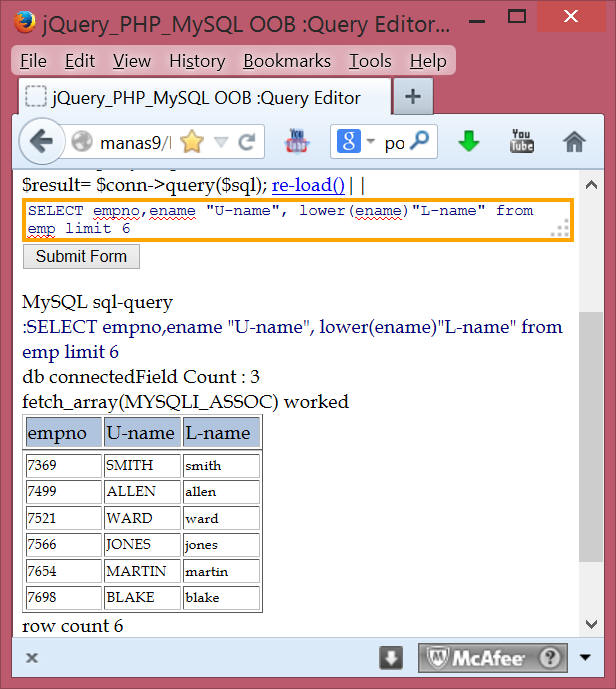Viewport: 616px width, 689px height.
Task: Open the McAfee help question mark
Action: (550, 658)
